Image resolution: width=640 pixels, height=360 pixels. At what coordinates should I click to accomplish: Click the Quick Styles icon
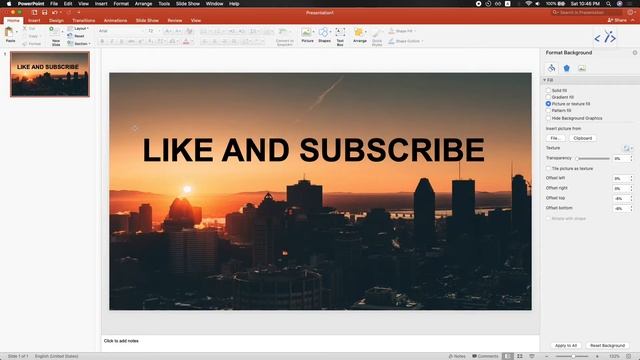pyautogui.click(x=377, y=34)
